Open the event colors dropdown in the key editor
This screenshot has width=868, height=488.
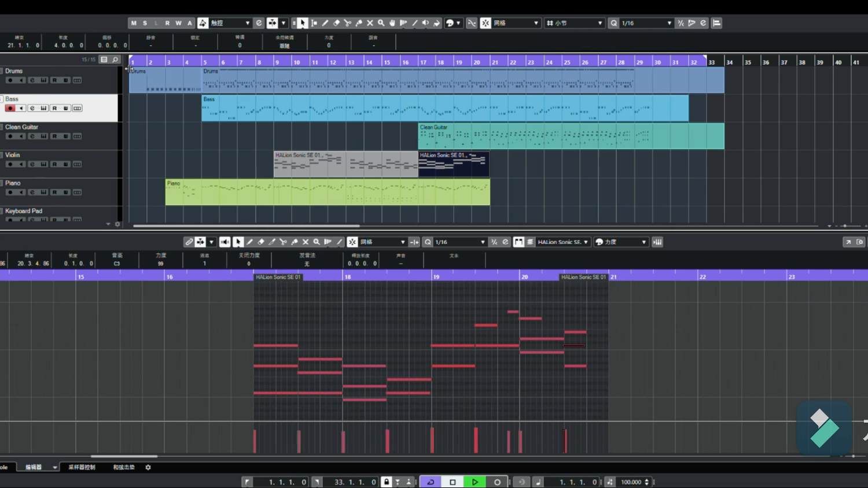point(621,242)
